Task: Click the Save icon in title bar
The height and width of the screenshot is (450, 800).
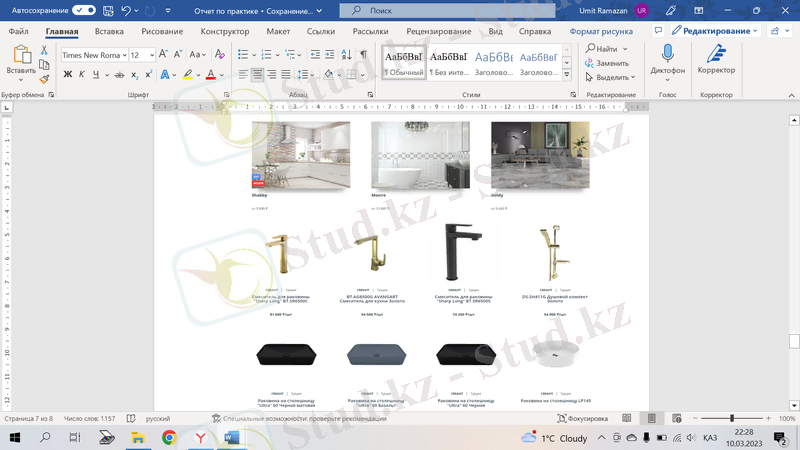Action: coord(108,10)
